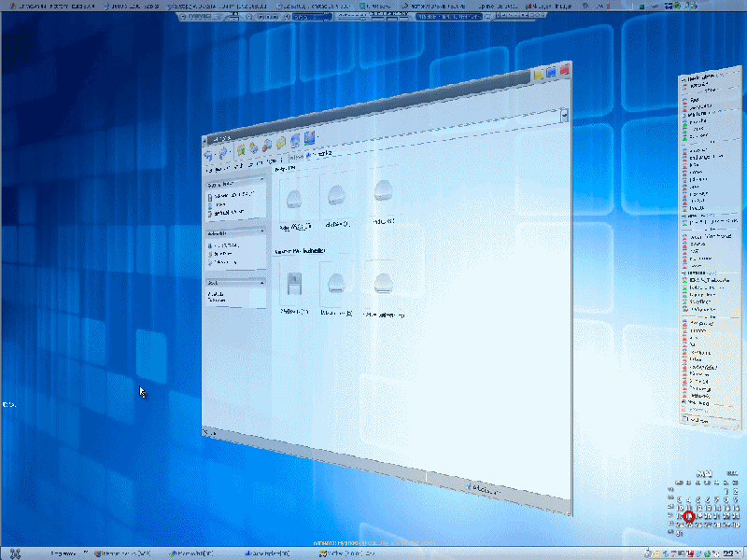Click the red-circled date on the calendar
The height and width of the screenshot is (560, 747).
[689, 516]
